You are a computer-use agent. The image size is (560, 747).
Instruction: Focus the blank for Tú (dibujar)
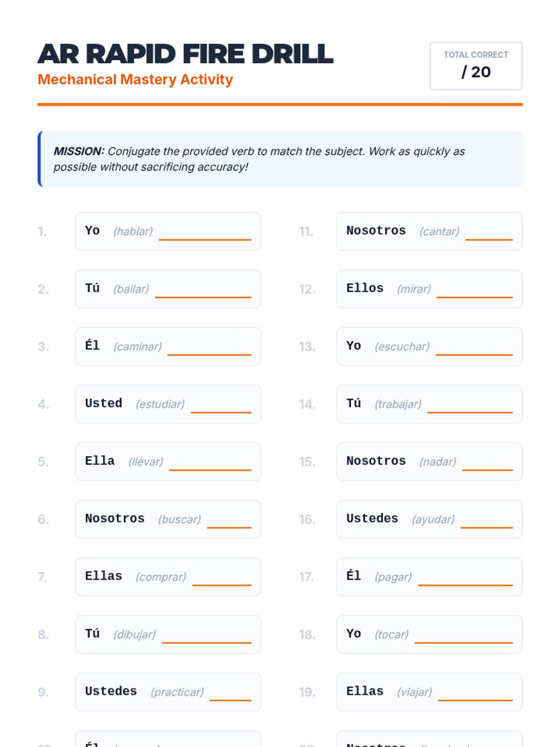207,636
